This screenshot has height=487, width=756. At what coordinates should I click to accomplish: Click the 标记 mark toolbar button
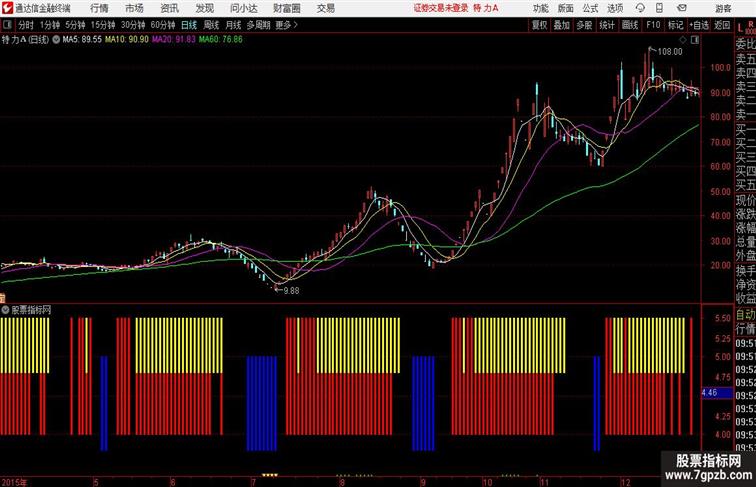[x=675, y=25]
